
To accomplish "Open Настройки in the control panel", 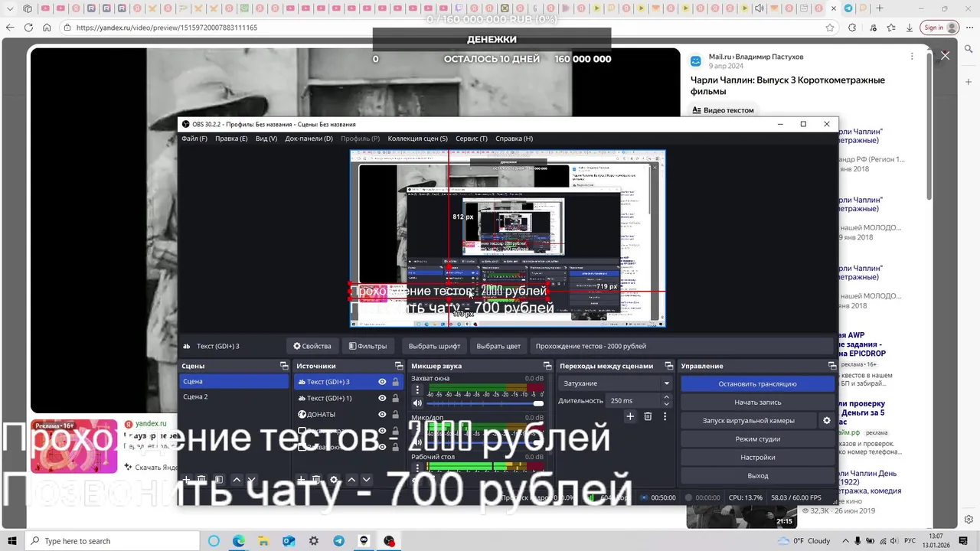I will pyautogui.click(x=757, y=457).
